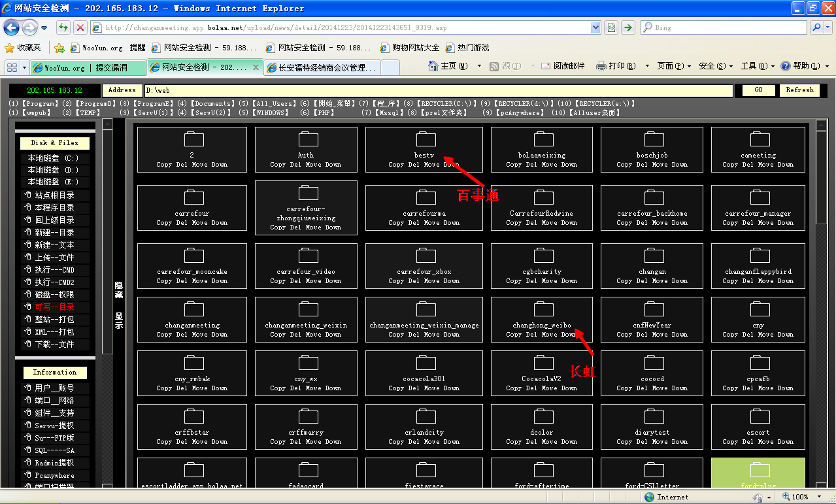The image size is (836, 504).
Task: Click the green Refresh page icon
Action: tap(63, 27)
